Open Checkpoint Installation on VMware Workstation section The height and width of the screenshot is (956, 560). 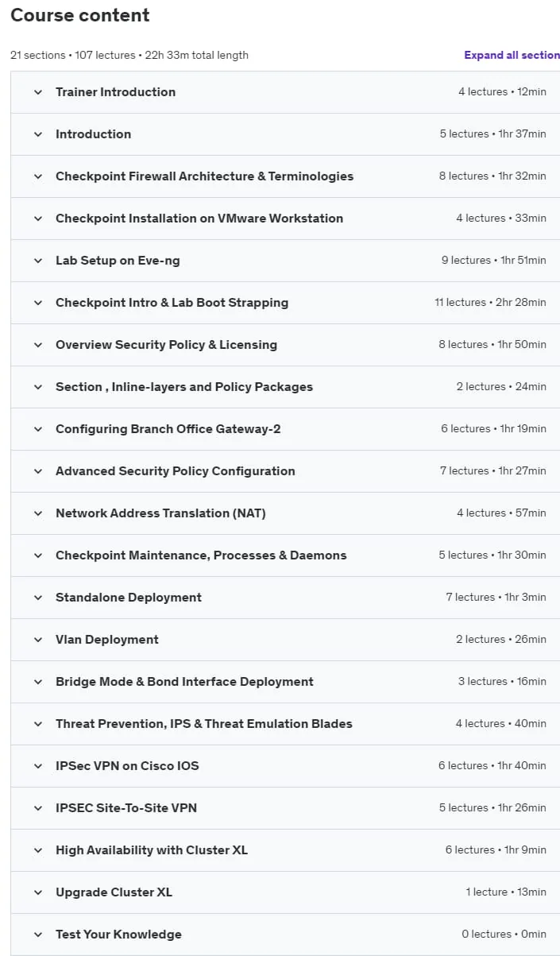click(285, 219)
